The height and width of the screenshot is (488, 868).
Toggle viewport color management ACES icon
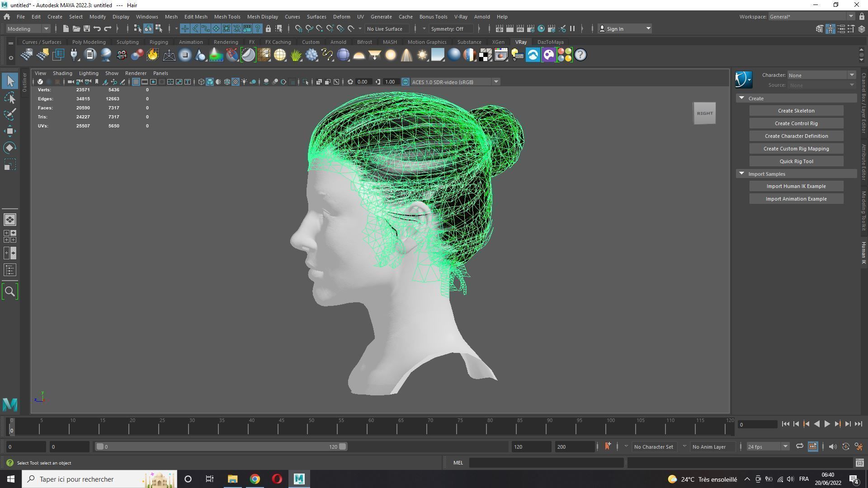point(405,82)
